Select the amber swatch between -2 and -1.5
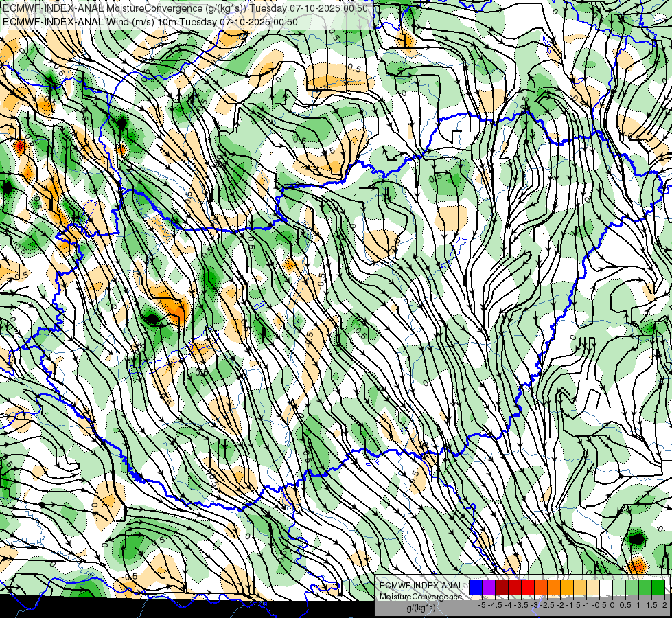Image resolution: width=672 pixels, height=618 pixels. 567,587
